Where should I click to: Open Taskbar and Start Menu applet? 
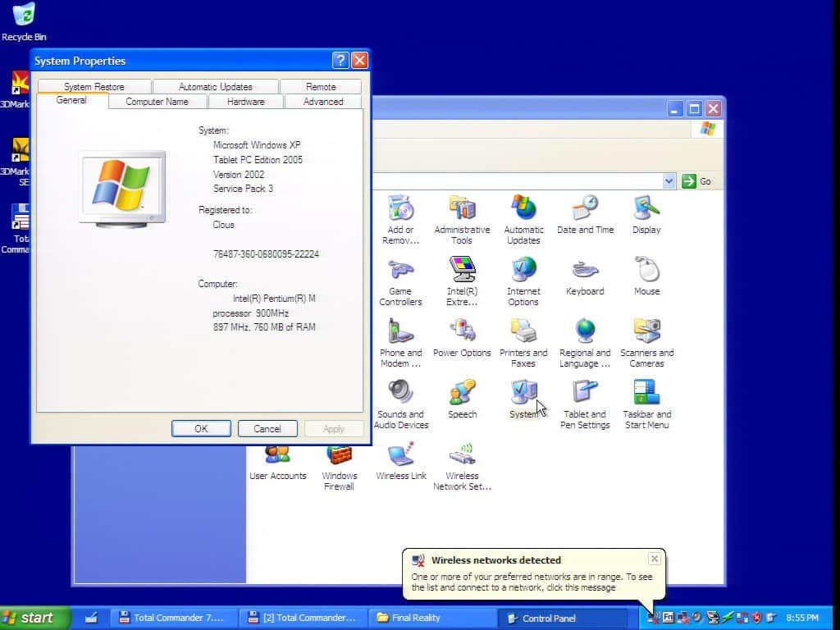pyautogui.click(x=646, y=404)
